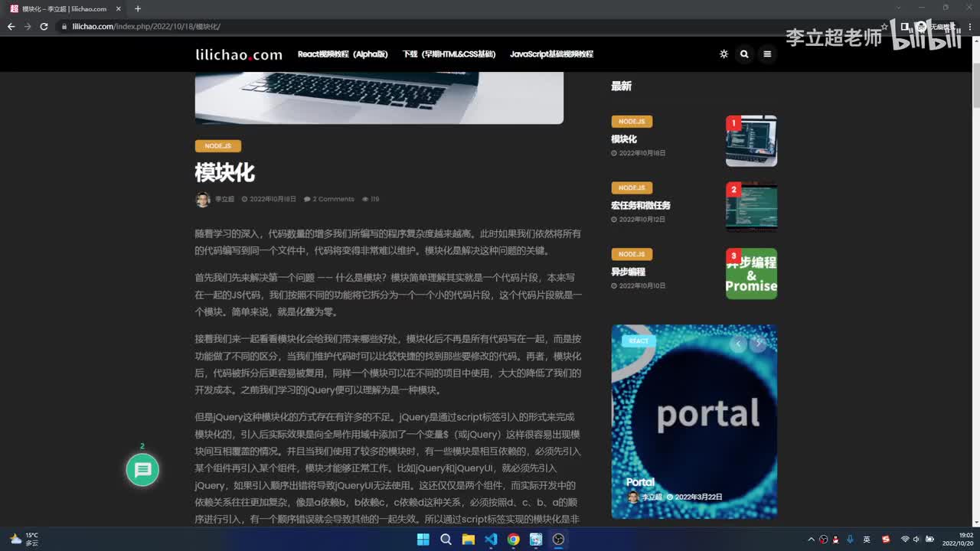Go to previous slide on Portal carousel

[x=738, y=344]
